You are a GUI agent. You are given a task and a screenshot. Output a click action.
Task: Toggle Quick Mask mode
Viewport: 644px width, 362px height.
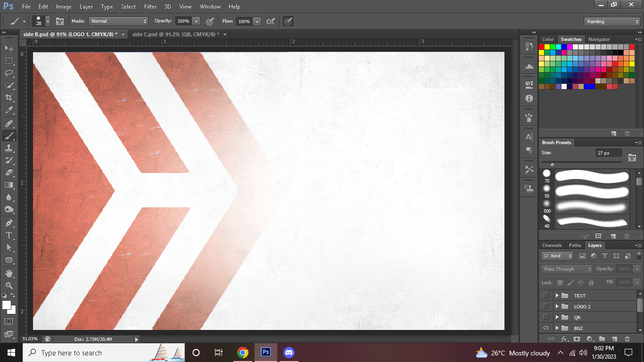(x=9, y=321)
